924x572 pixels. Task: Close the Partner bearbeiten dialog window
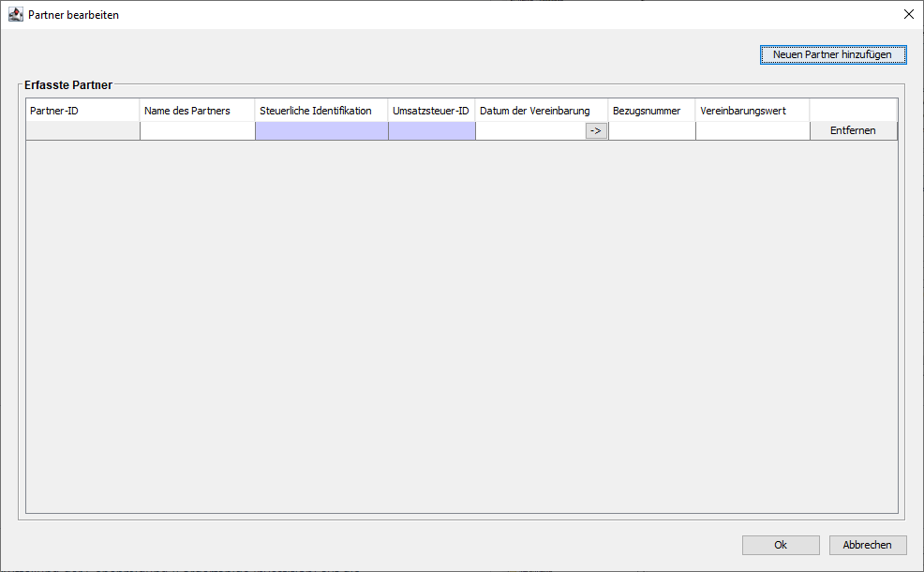(x=908, y=15)
